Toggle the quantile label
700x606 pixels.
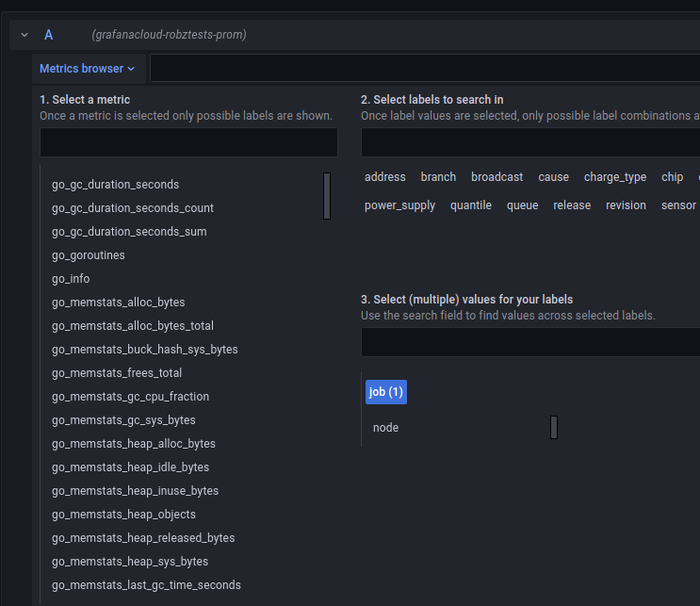coord(470,205)
